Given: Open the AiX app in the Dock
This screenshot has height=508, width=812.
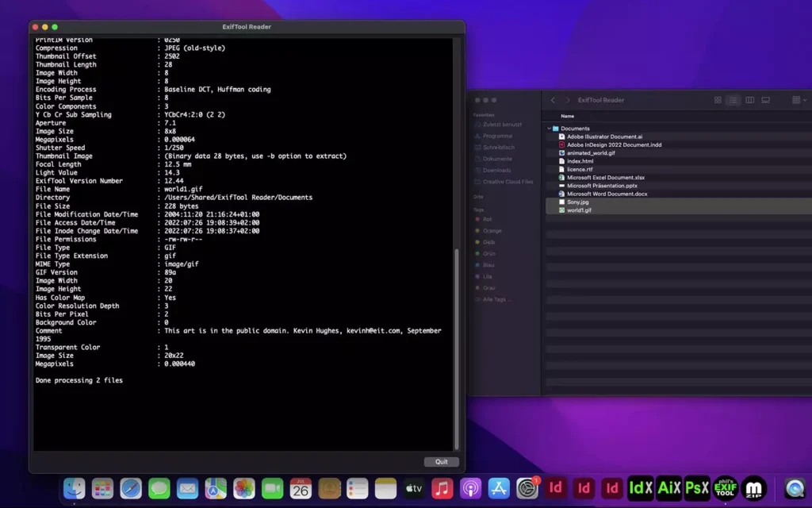Looking at the screenshot, I should click(x=668, y=488).
